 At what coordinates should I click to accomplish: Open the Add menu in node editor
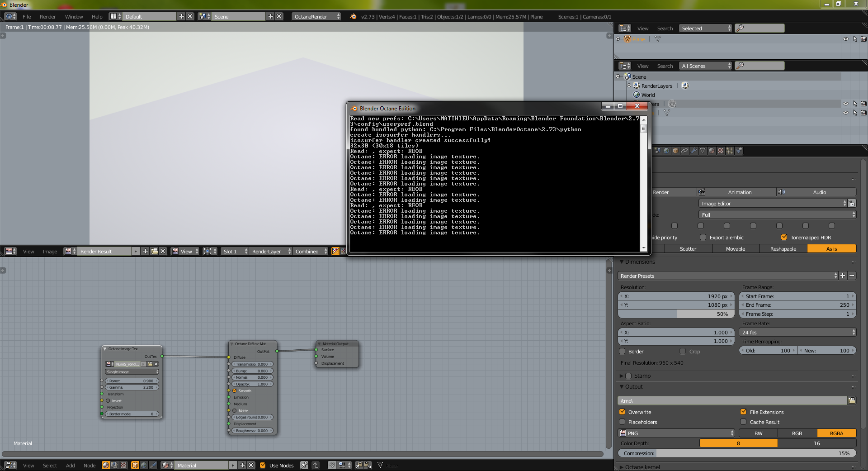70,466
